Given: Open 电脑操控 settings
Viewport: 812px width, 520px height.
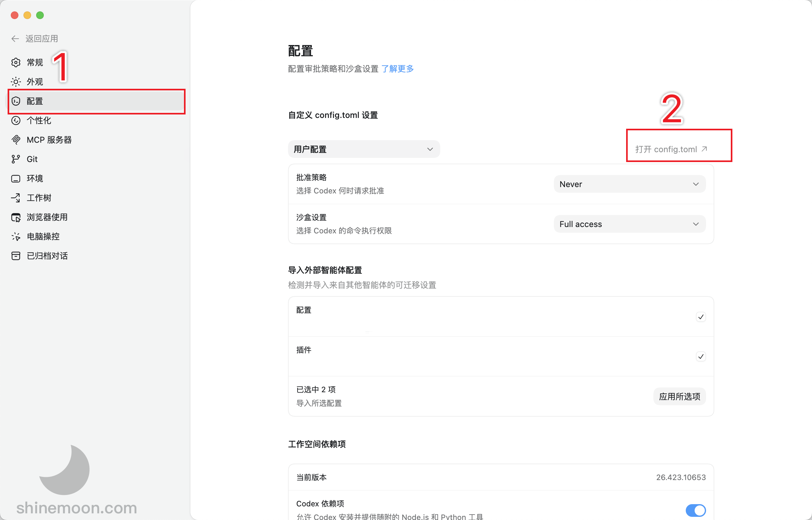Looking at the screenshot, I should coord(97,236).
